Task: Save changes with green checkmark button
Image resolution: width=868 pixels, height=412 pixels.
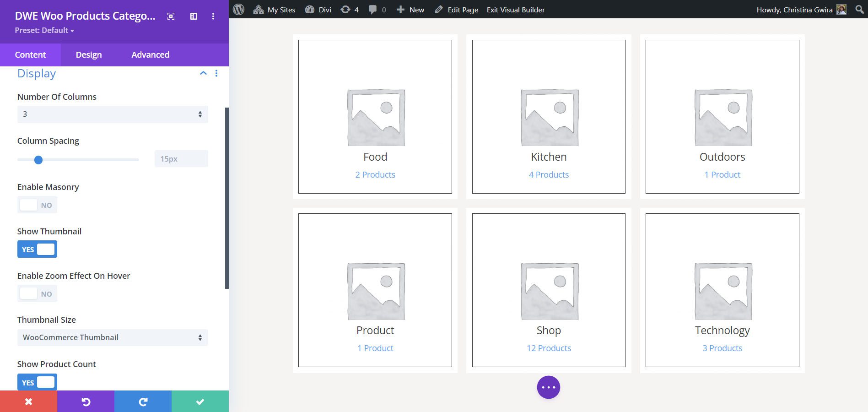Action: (200, 401)
